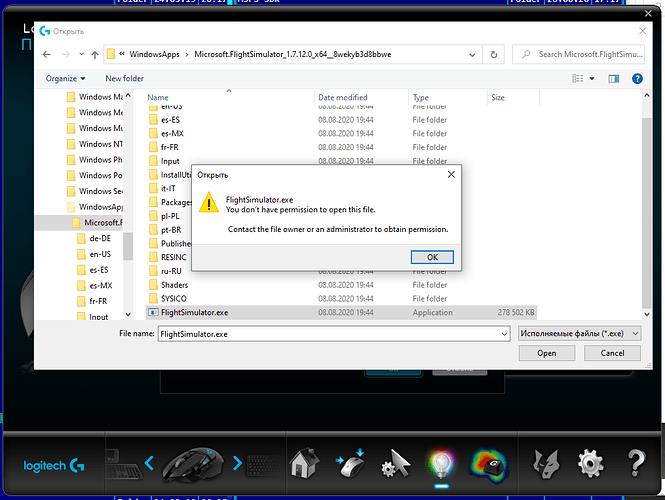Go back with the Back arrow
Viewport: 665px width, 500px height.
[x=47, y=54]
